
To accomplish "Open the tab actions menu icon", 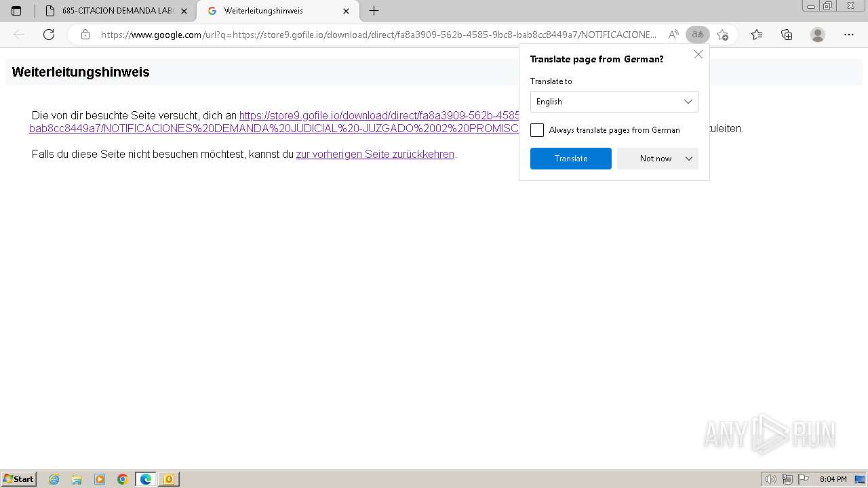I will (16, 11).
